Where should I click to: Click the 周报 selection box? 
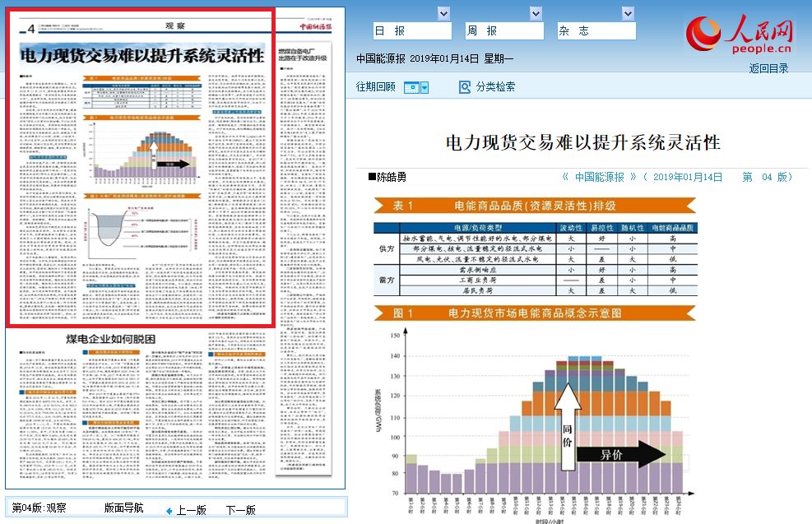(x=504, y=31)
